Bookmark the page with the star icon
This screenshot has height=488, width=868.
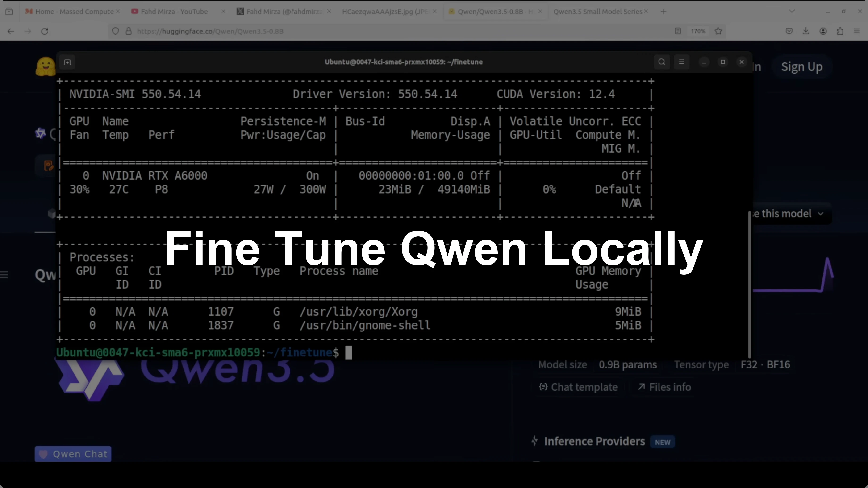click(x=718, y=31)
